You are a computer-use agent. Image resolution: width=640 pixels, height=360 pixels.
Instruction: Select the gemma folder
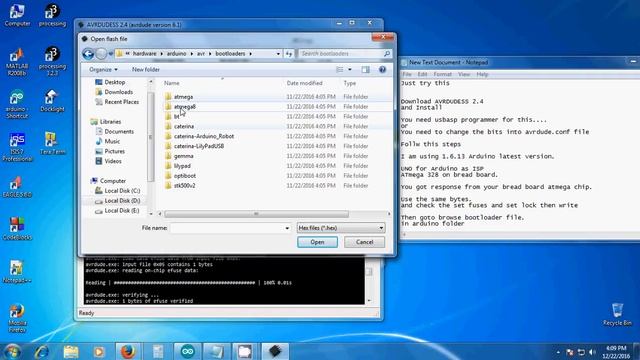pos(183,156)
